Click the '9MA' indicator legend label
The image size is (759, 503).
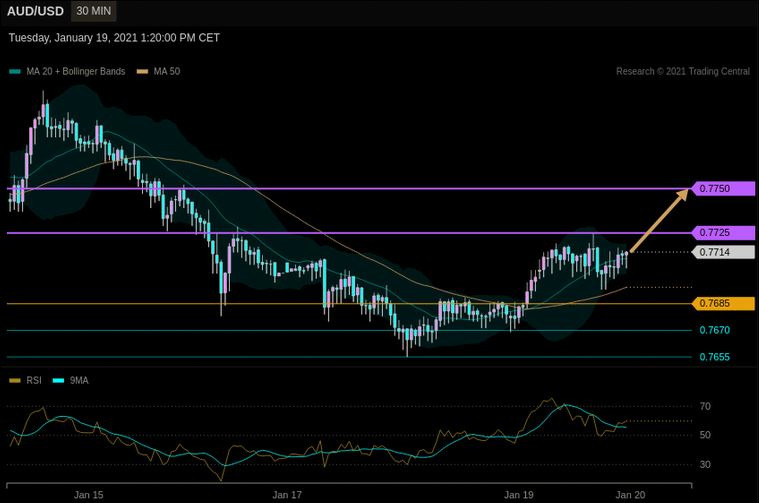tap(79, 381)
